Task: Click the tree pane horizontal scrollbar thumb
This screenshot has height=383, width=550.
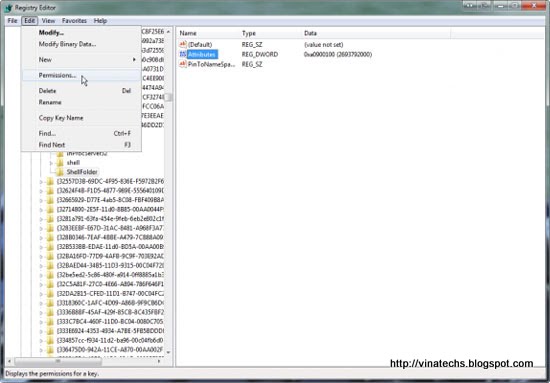Action: coord(58,361)
